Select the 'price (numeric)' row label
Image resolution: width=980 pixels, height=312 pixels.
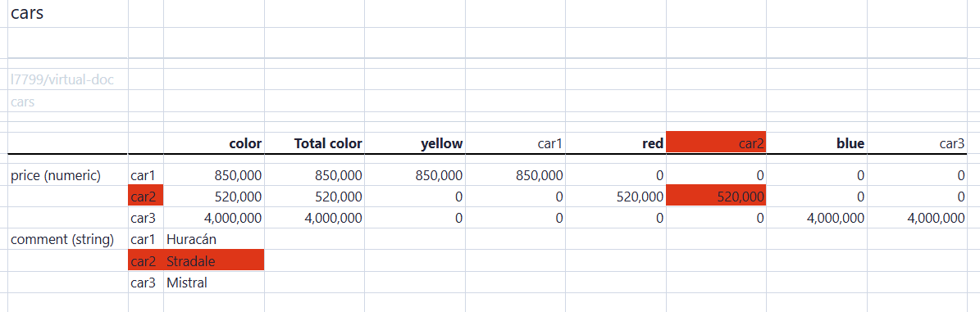[x=67, y=175]
